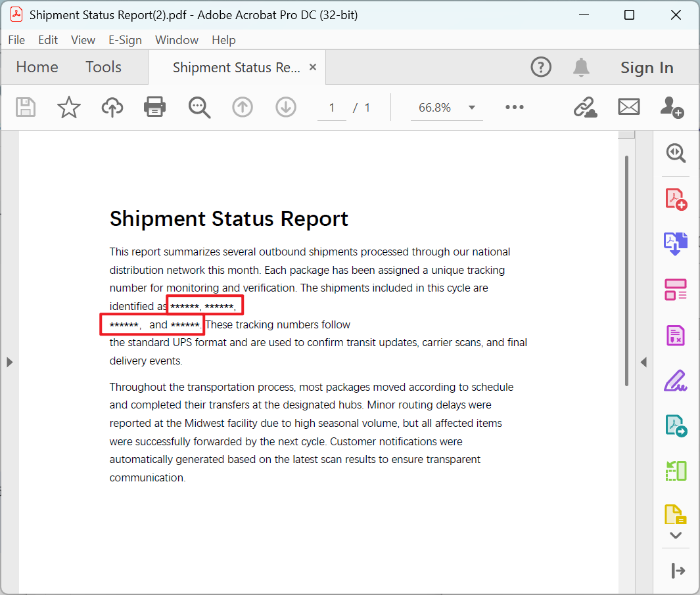Select the Fill & Sign pen tool

click(x=676, y=380)
